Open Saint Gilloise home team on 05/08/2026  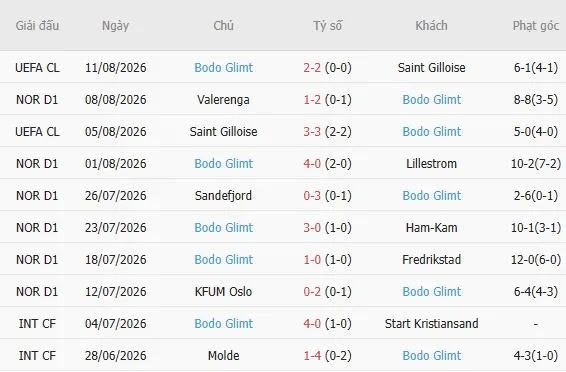tap(223, 131)
